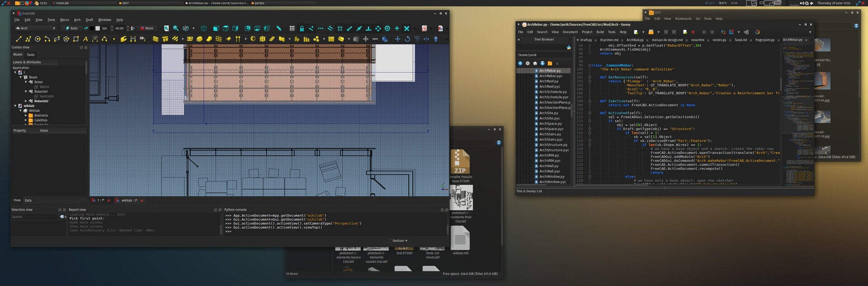Screen dimensions: 868x286
Task: Expand the Caixilhos folder in the tree
Action: coord(26,120)
